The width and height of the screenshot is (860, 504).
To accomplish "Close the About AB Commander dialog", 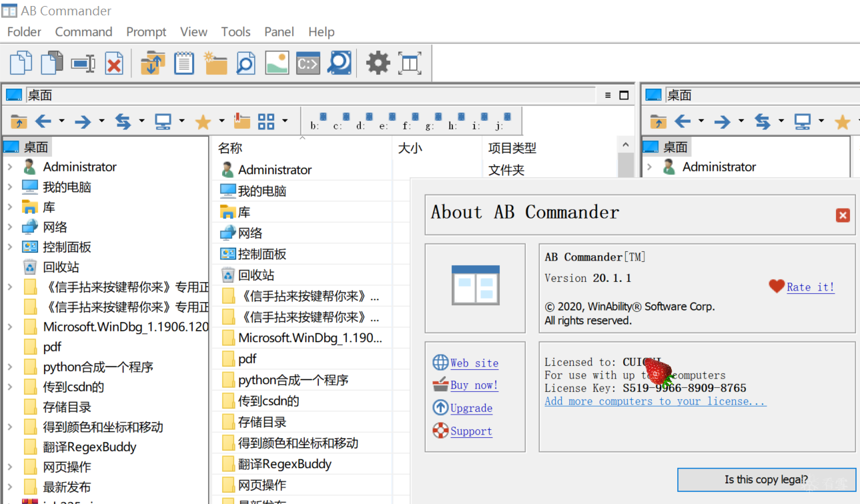I will pos(843,215).
